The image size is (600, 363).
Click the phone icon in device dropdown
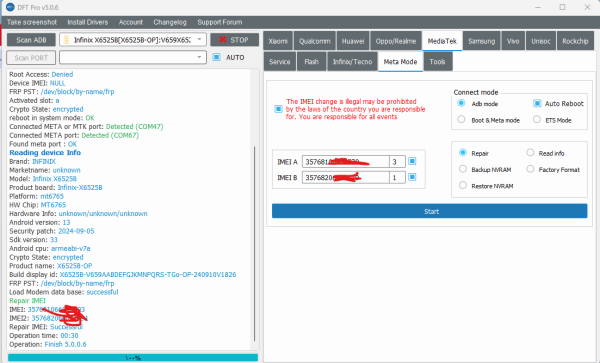pos(66,40)
